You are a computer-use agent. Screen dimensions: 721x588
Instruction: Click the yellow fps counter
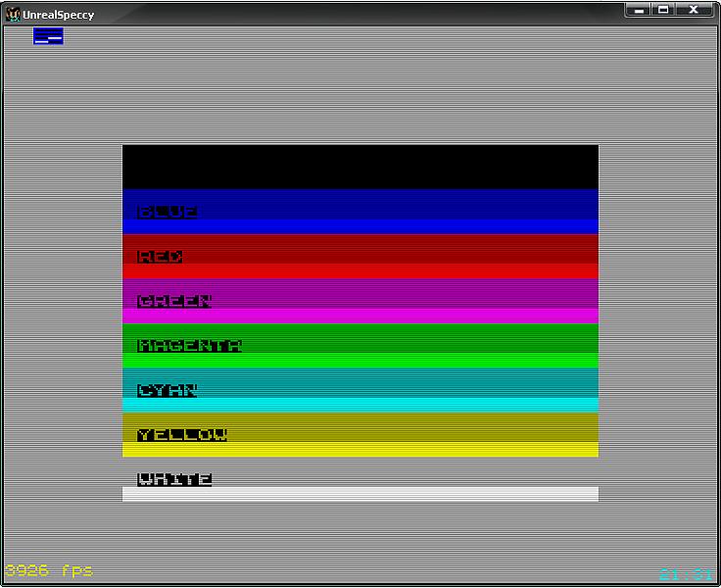[49, 570]
